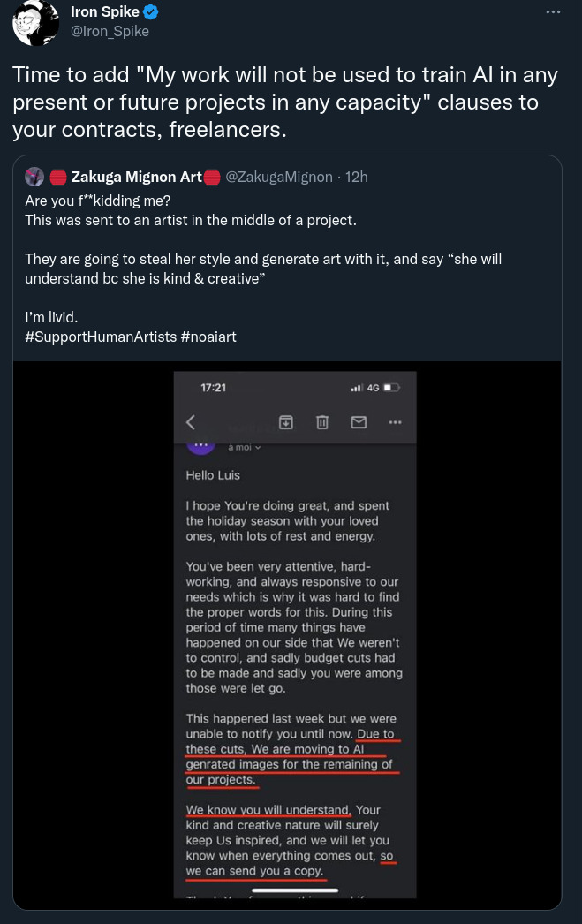Click the purple sender avatar in the email
582x924 pixels.
(x=200, y=444)
